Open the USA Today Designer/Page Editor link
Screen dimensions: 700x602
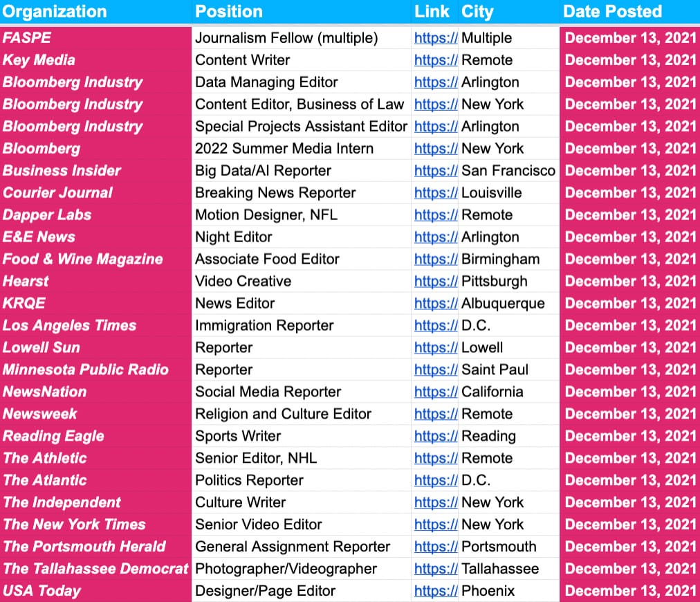point(435,591)
